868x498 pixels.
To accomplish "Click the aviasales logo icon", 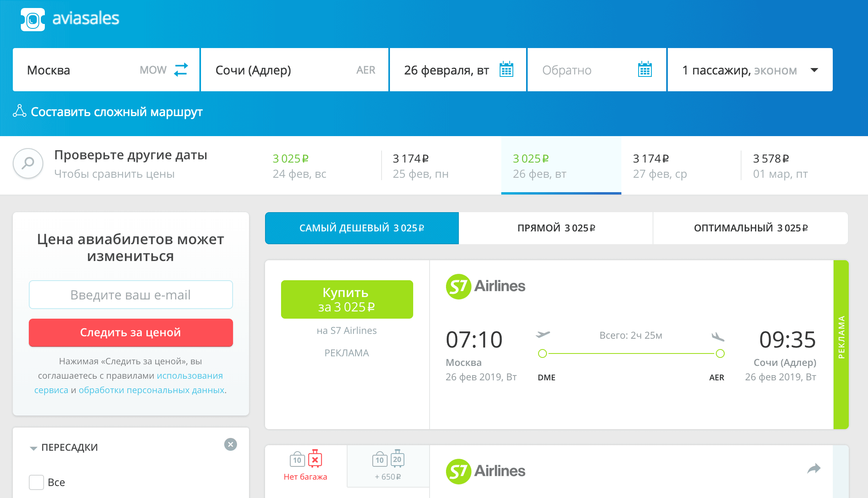I will point(32,19).
